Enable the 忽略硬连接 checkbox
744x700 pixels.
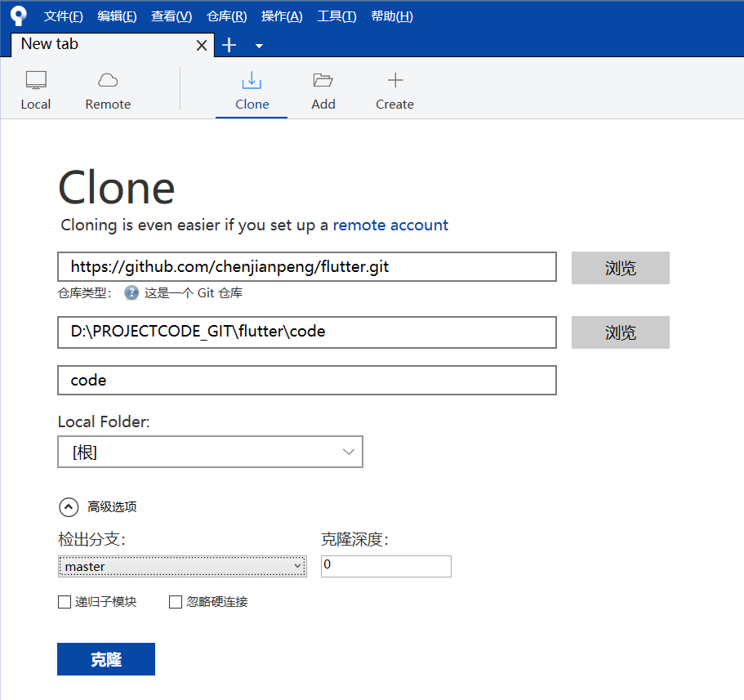click(175, 602)
